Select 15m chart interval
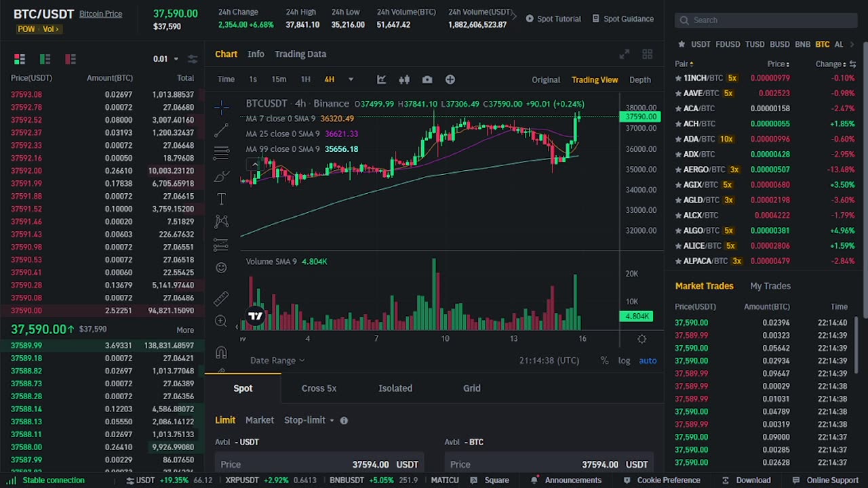868x488 pixels. pos(279,79)
